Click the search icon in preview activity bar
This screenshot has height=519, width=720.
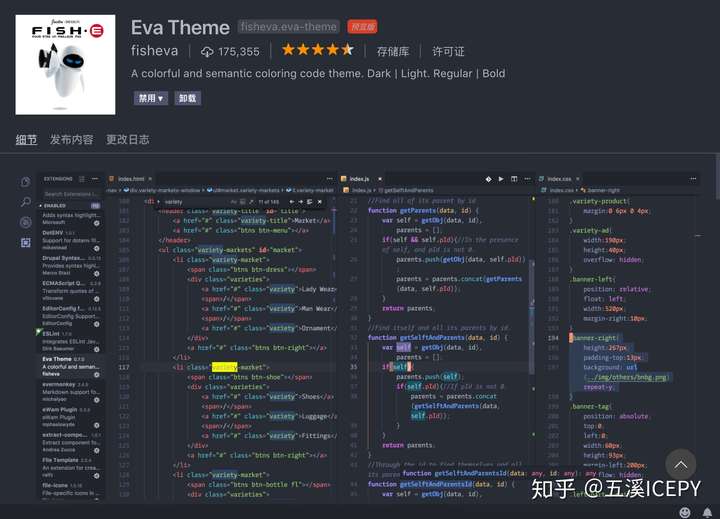pos(26,202)
